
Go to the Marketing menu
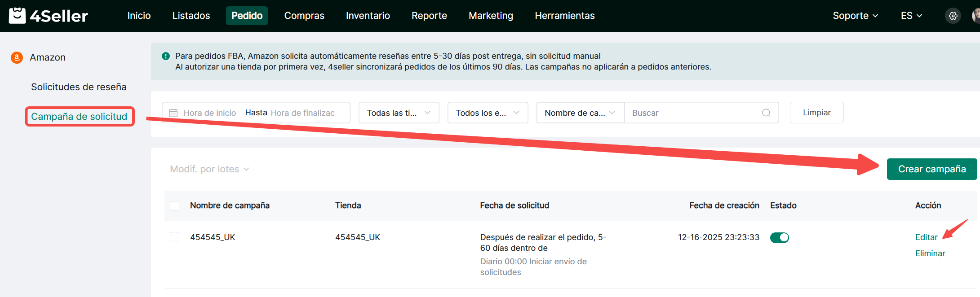coord(491,16)
